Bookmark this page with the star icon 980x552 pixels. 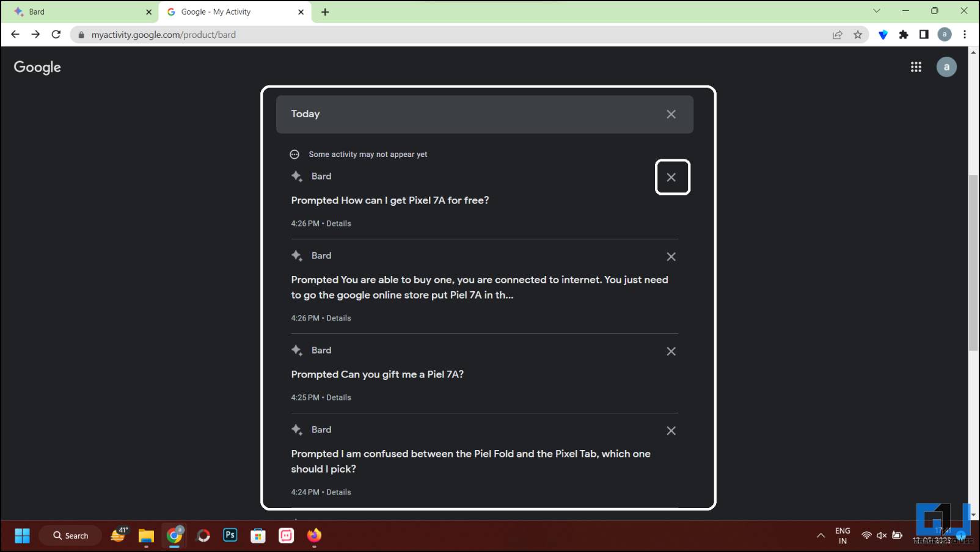[858, 35]
